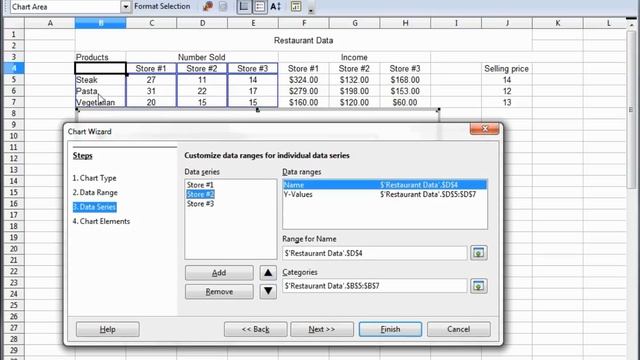This screenshot has width=640, height=360.
Task: Go to step 2. Data Range
Action: tap(95, 192)
